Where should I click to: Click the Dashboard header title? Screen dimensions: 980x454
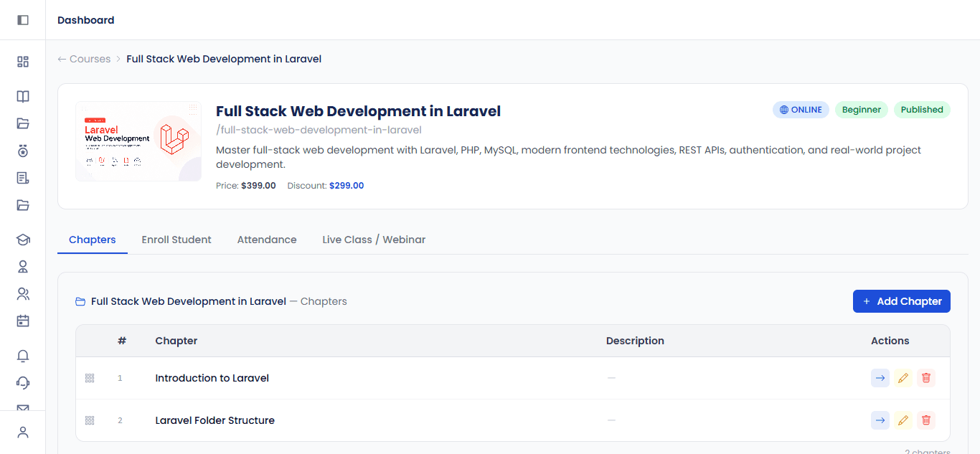pos(86,20)
